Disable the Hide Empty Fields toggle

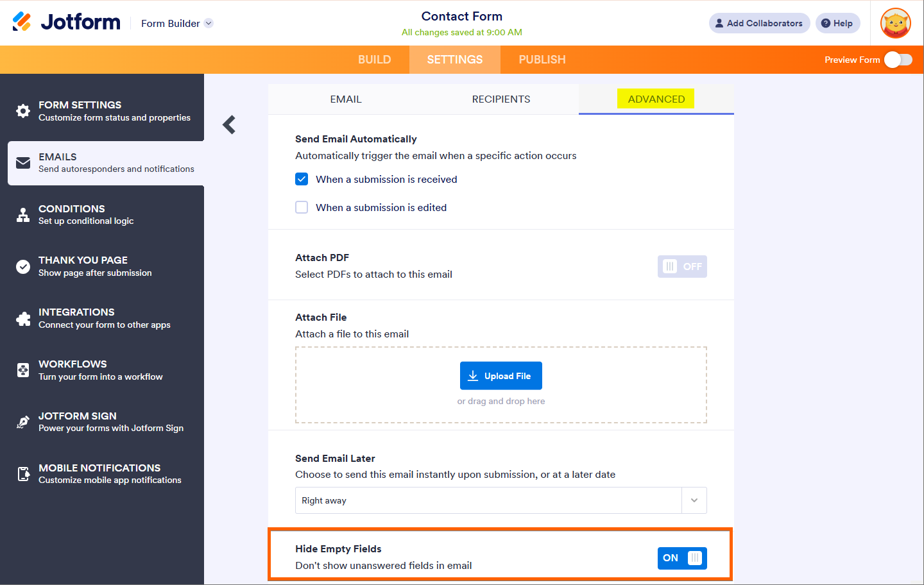[x=682, y=558]
